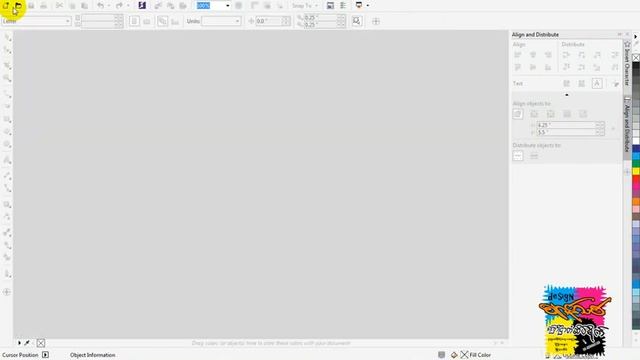The width and height of the screenshot is (640, 360).
Task: Open a file with the folder icon
Action: (18, 5)
